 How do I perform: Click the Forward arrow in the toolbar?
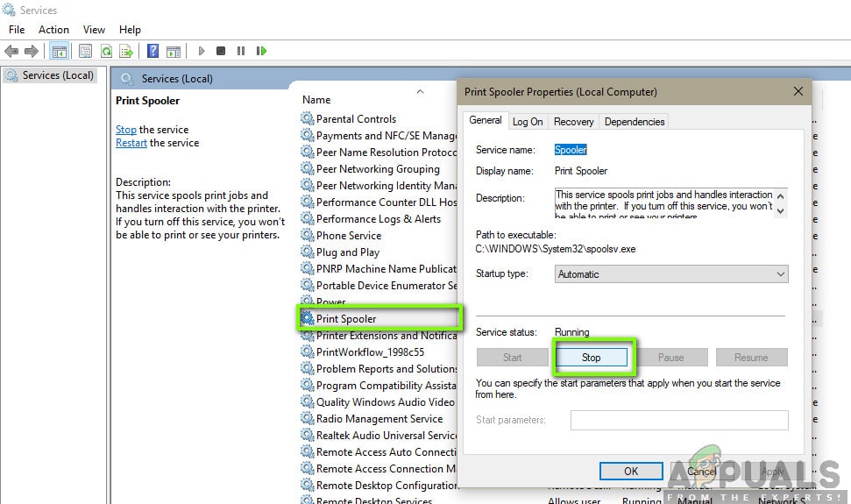(32, 52)
